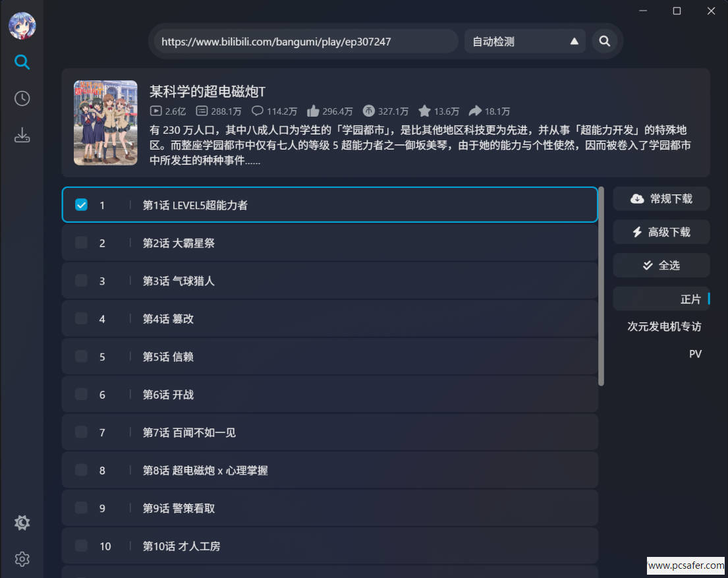Tick the checkbox for episode 5 信赖

(x=81, y=357)
